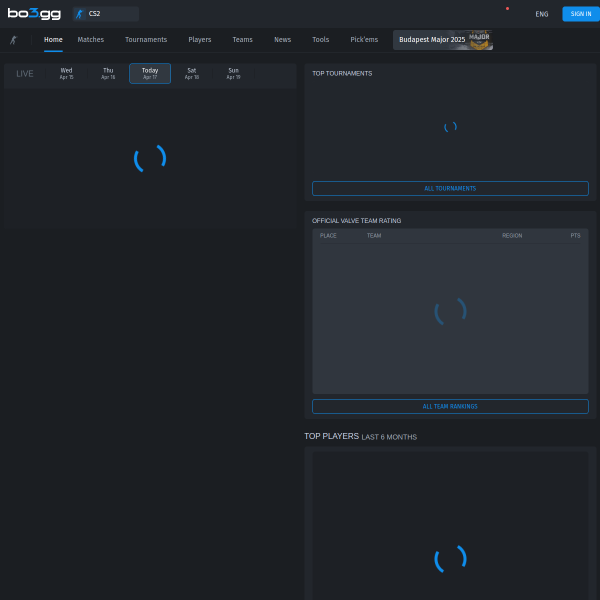The image size is (600, 600).
Task: Go to Pick'ems page
Action: pos(364,40)
